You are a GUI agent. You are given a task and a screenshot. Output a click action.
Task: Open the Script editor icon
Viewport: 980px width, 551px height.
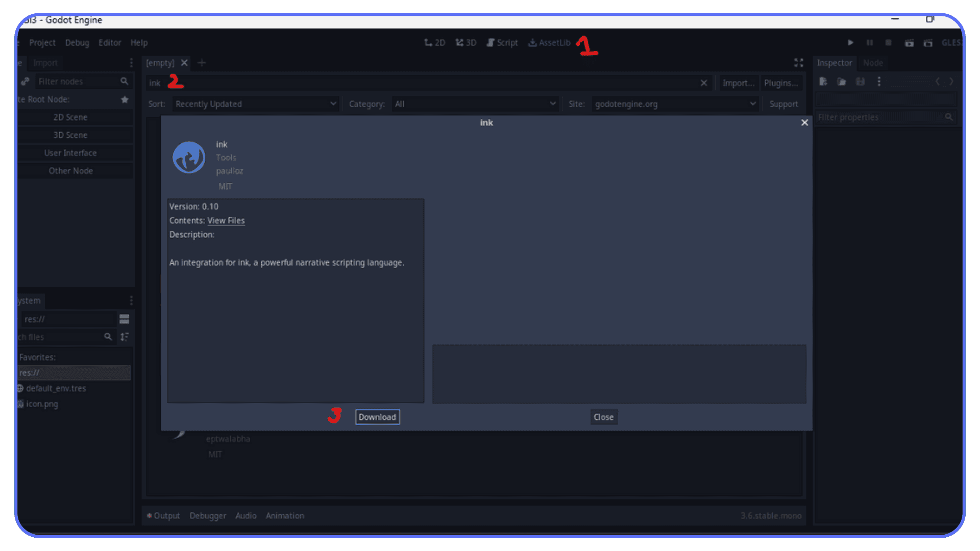click(502, 42)
